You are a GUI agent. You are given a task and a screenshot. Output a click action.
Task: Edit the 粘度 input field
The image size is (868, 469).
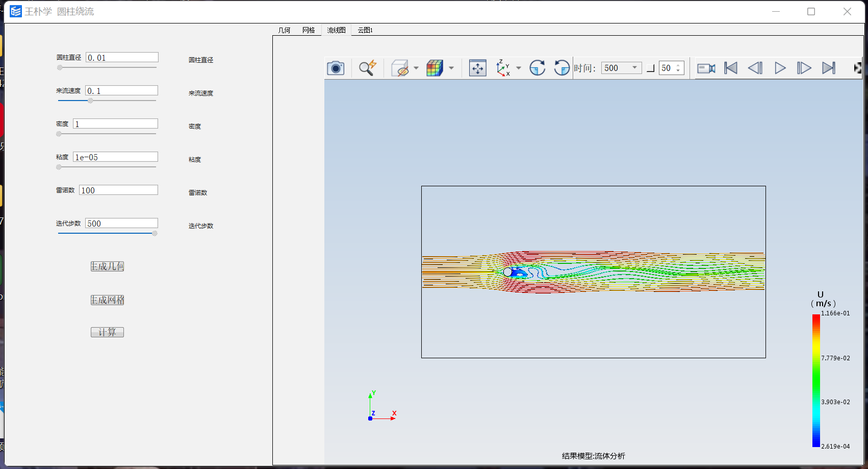coord(115,157)
